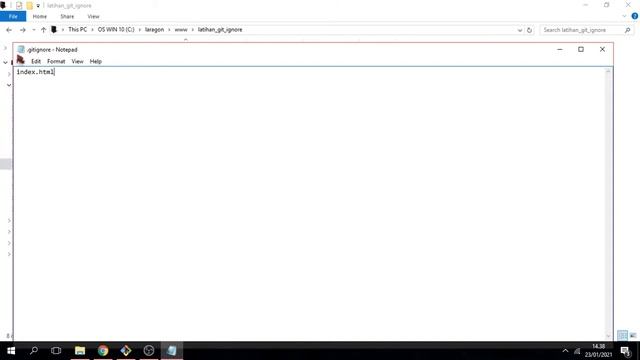Viewport: 640px width, 360px height.
Task: Click the search magnifier in Explorer
Action: click(627, 30)
